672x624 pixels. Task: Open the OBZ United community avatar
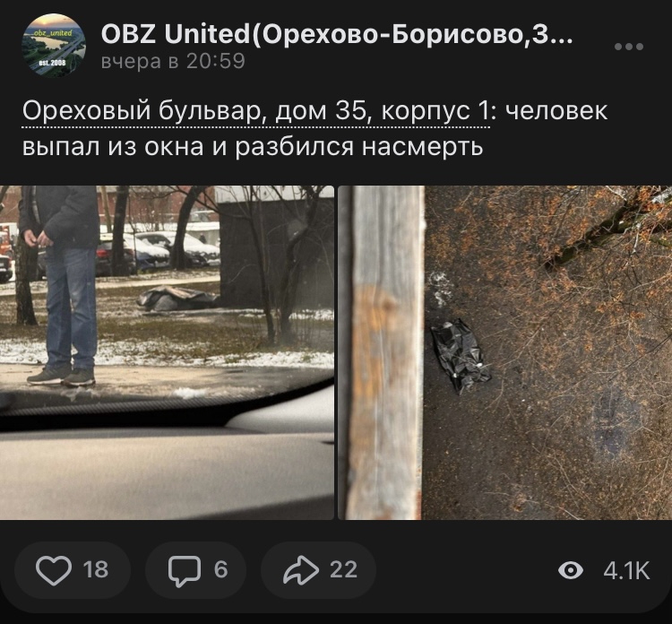point(54,46)
